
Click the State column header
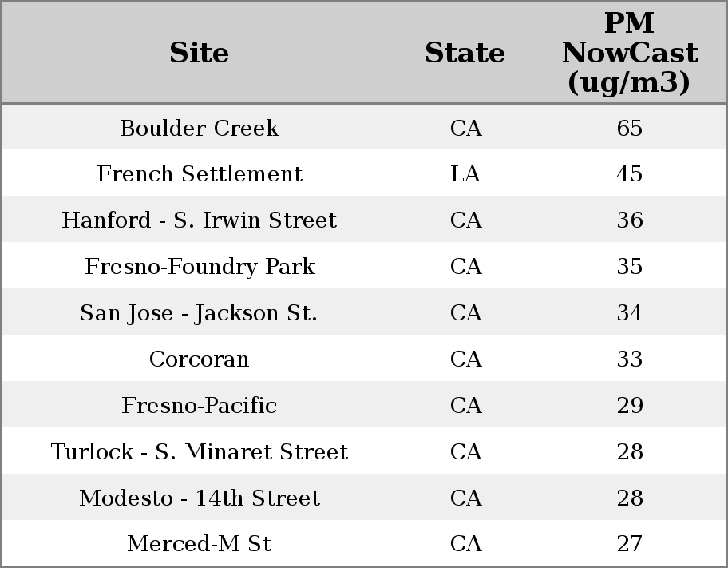pyautogui.click(x=465, y=53)
